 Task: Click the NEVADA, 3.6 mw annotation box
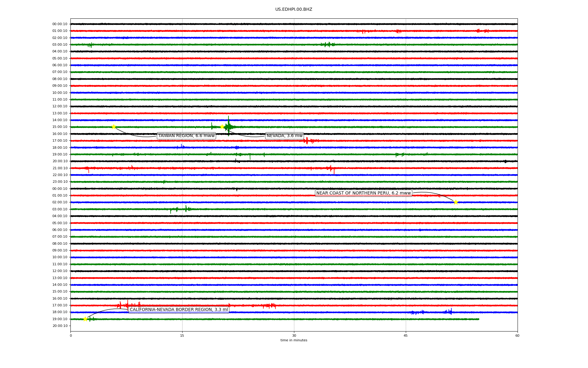(284, 136)
